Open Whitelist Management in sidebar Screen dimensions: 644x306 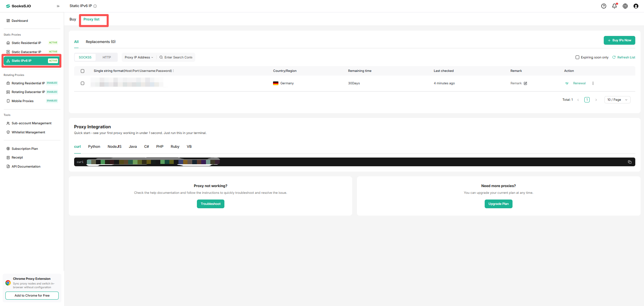(29, 132)
